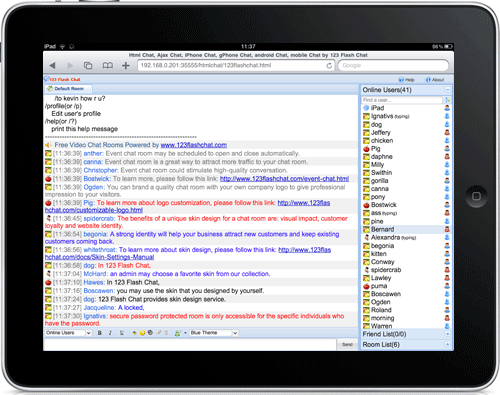500x395 pixels.
Task: Open the Blue Theme dropdown
Action: coord(214,333)
